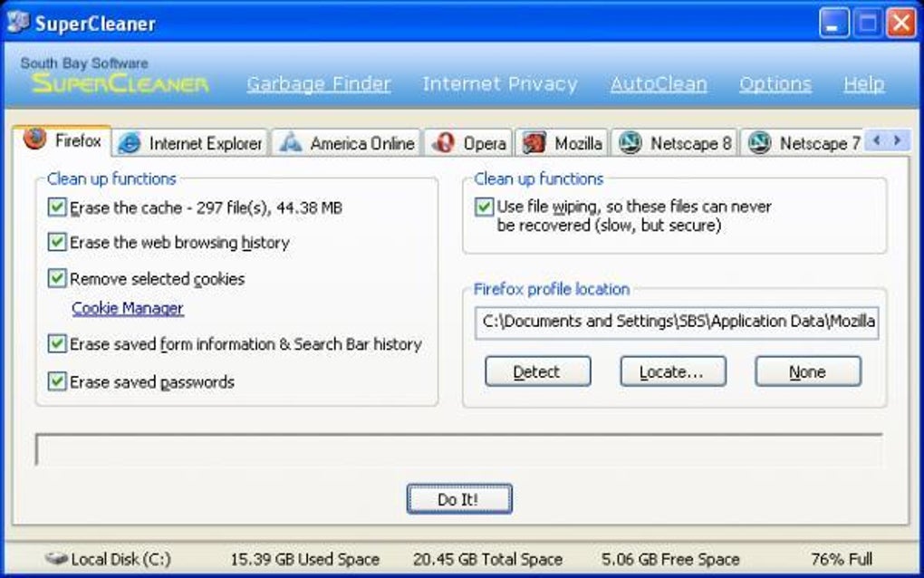
Task: Minimize the SuperCleaner window
Action: tap(833, 23)
